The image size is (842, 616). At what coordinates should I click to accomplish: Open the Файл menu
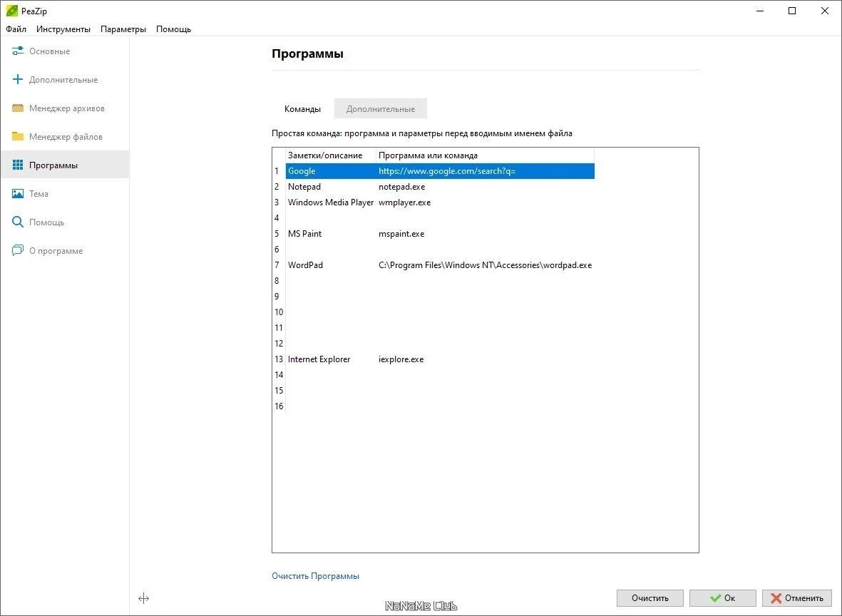pyautogui.click(x=16, y=29)
